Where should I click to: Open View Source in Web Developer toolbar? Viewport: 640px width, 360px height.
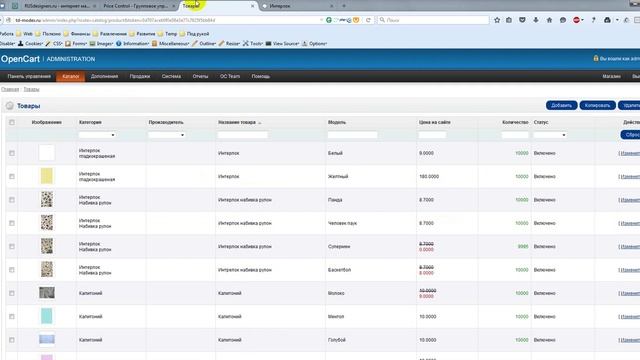point(282,43)
